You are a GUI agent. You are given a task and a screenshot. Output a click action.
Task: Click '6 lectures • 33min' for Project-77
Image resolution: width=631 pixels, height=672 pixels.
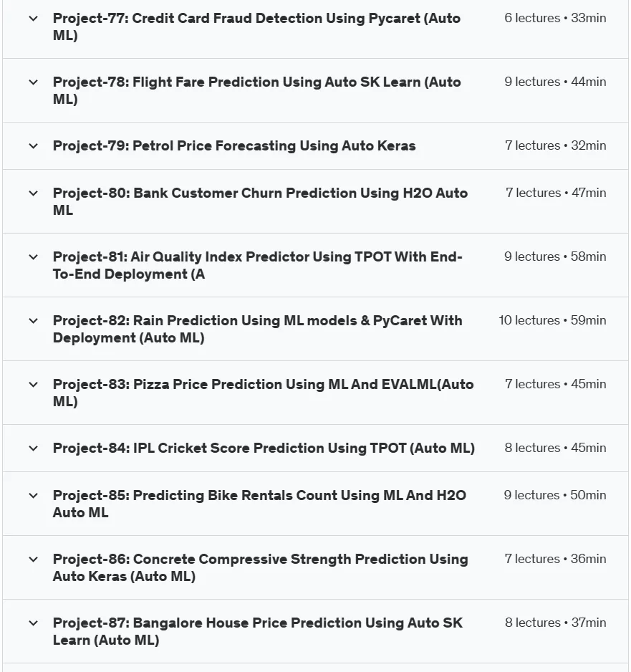point(555,18)
